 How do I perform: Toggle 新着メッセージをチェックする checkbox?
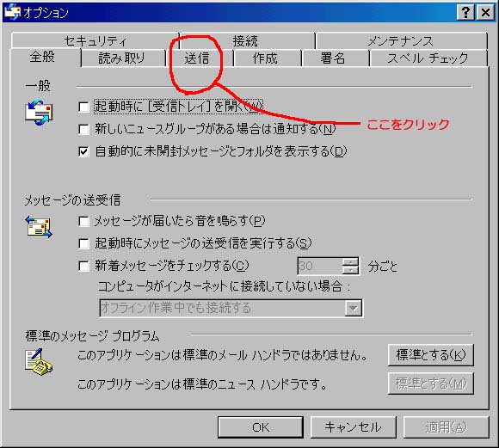[83, 266]
